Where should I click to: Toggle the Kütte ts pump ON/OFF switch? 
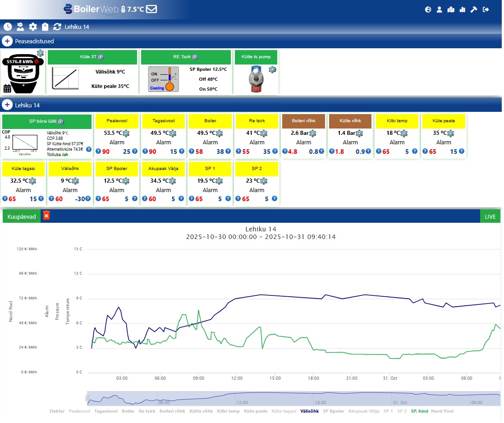[x=256, y=80]
